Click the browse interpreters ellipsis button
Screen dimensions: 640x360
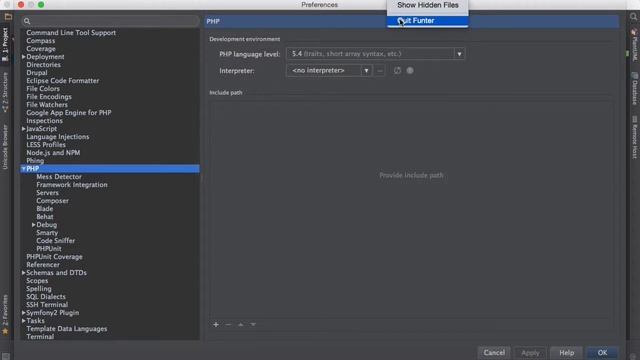coord(380,71)
